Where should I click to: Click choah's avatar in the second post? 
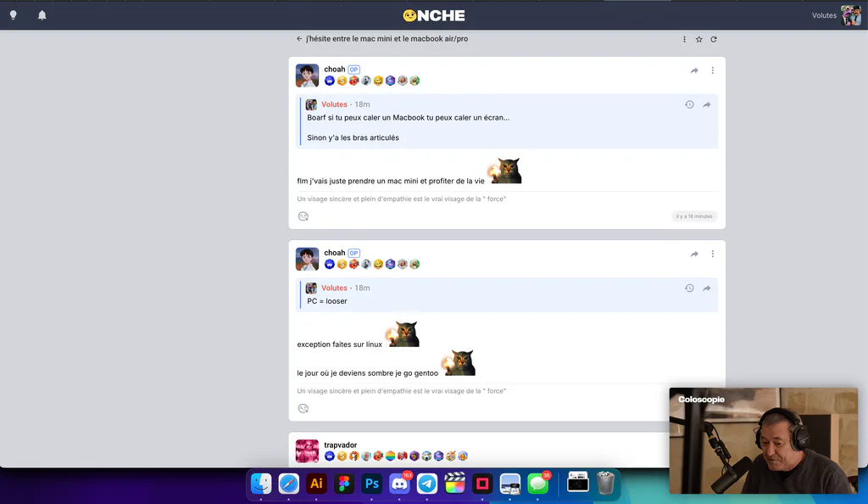pyautogui.click(x=307, y=259)
